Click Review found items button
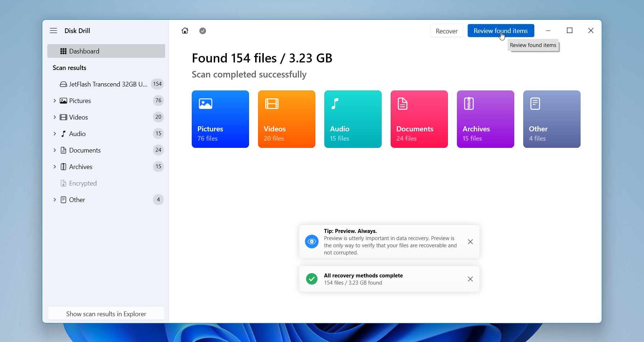The image size is (644, 342). [x=501, y=31]
